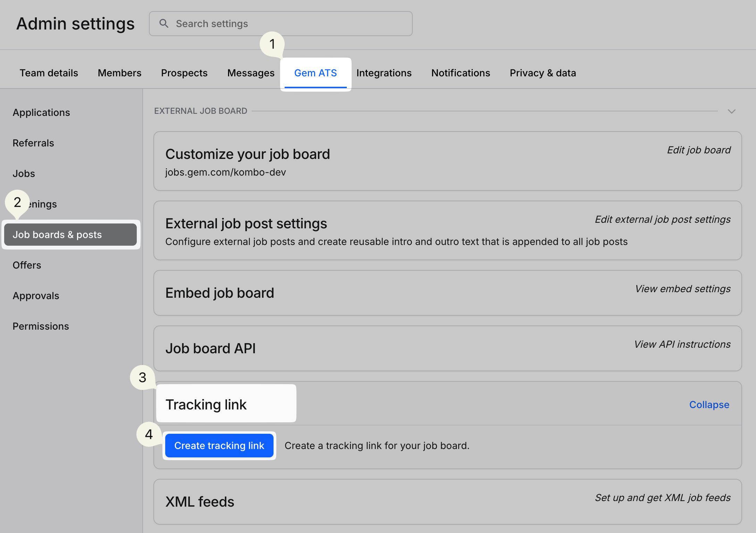Open the Integrations tab
Image resolution: width=756 pixels, height=533 pixels.
[x=384, y=73]
